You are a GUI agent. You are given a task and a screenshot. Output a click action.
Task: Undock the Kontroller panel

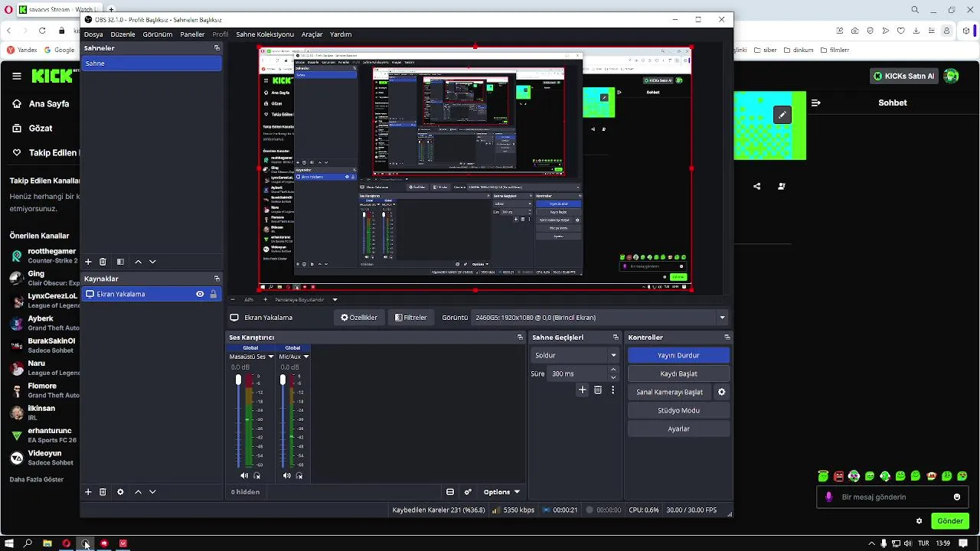tap(727, 337)
